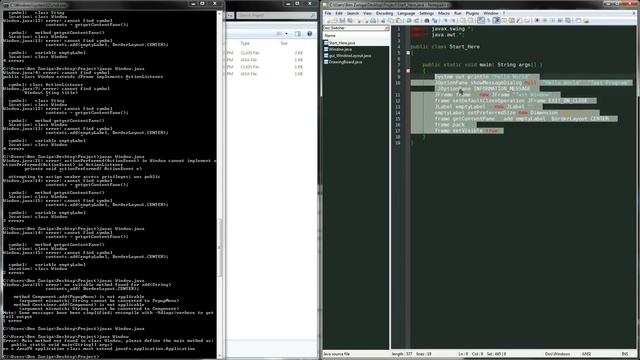Click the Save Recorded Macro icon

(568, 20)
